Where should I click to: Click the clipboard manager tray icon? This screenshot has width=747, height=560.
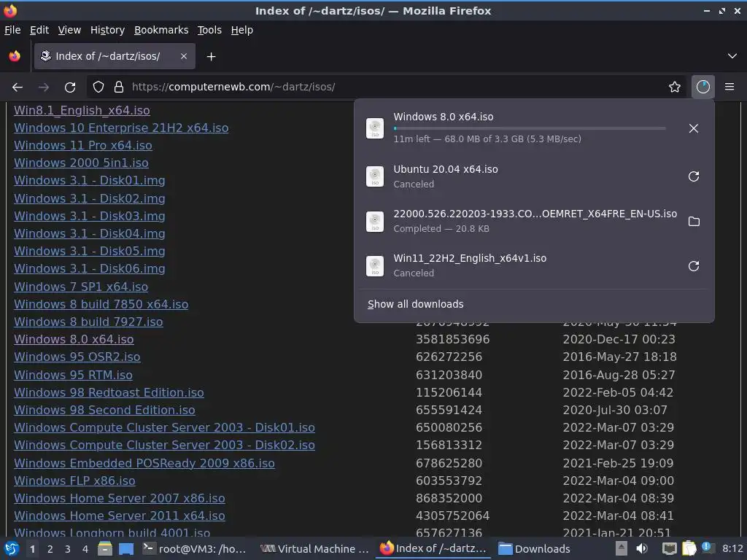pyautogui.click(x=689, y=549)
